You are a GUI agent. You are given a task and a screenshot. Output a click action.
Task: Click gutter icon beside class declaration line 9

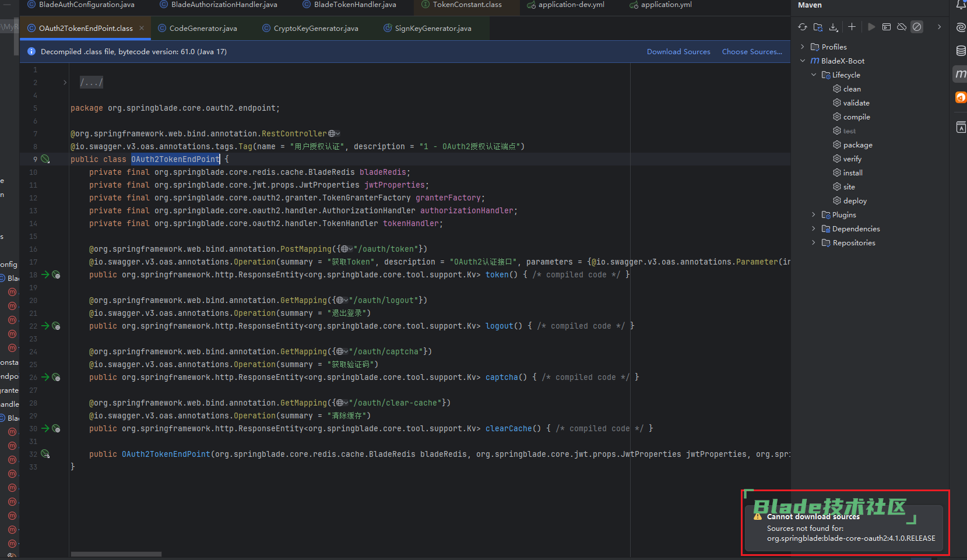[x=45, y=159]
